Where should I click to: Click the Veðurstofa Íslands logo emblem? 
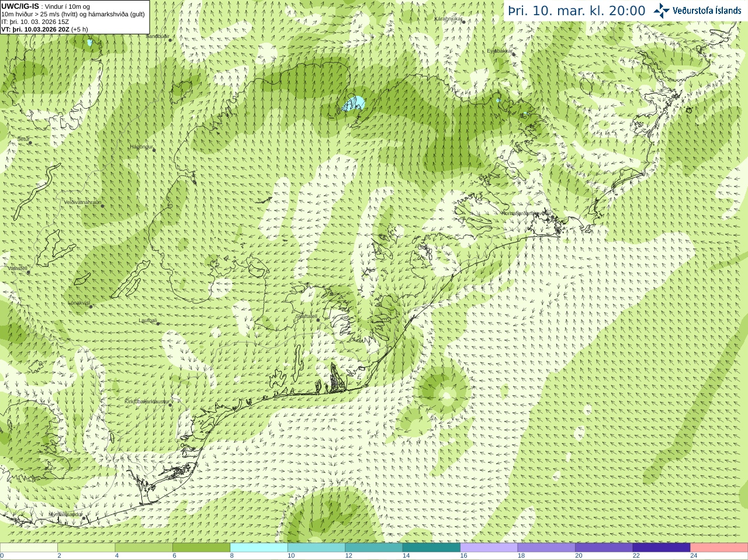[x=661, y=11]
